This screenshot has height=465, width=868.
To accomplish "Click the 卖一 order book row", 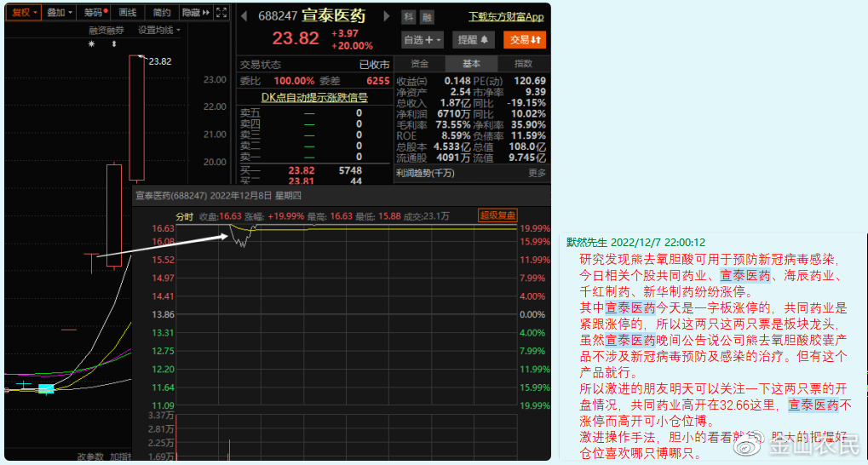I will point(313,158).
